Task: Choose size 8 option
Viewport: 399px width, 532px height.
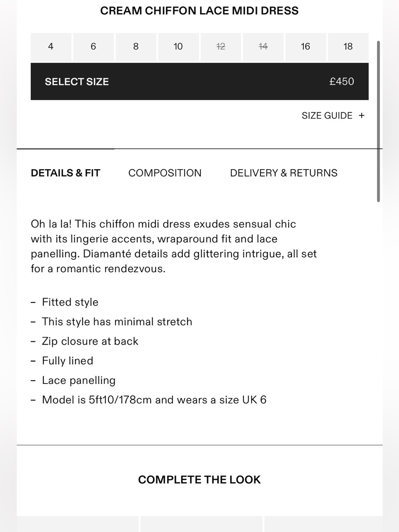Action: tap(136, 47)
